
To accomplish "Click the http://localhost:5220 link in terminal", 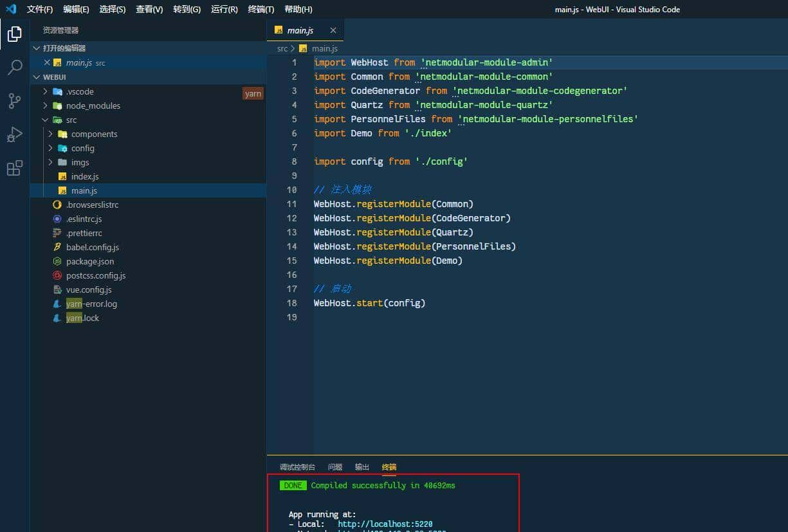I will 385,524.
